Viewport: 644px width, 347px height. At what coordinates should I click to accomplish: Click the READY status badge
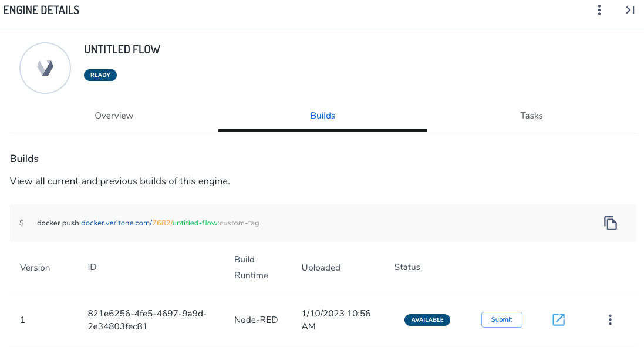click(x=100, y=75)
